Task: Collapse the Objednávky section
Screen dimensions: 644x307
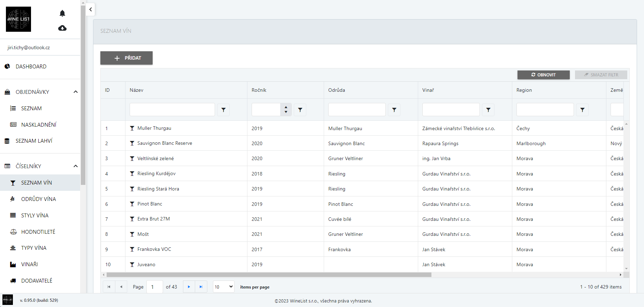Action: 75,92
